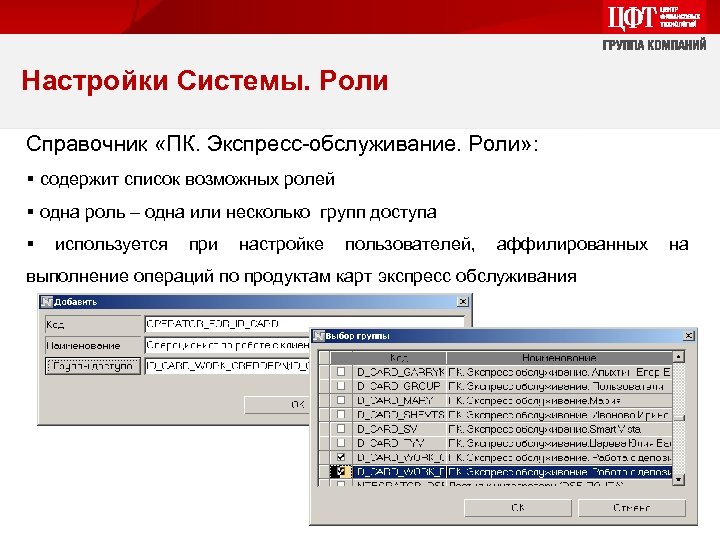
Task: Click Отмена in Выбор группы dialog
Action: click(x=632, y=508)
